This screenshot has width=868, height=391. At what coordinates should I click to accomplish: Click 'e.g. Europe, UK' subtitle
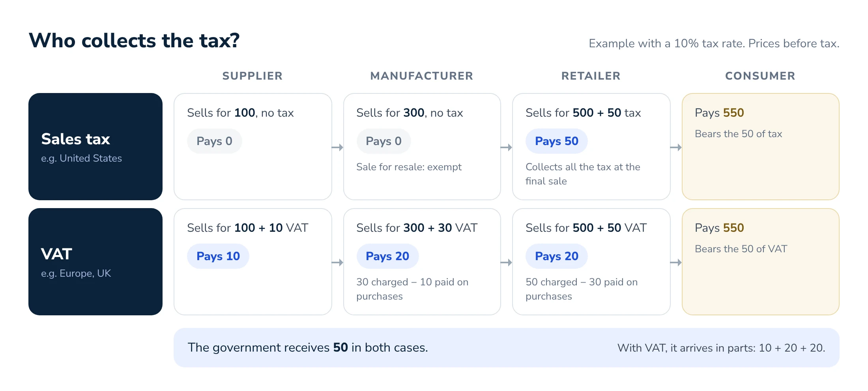[x=76, y=273]
